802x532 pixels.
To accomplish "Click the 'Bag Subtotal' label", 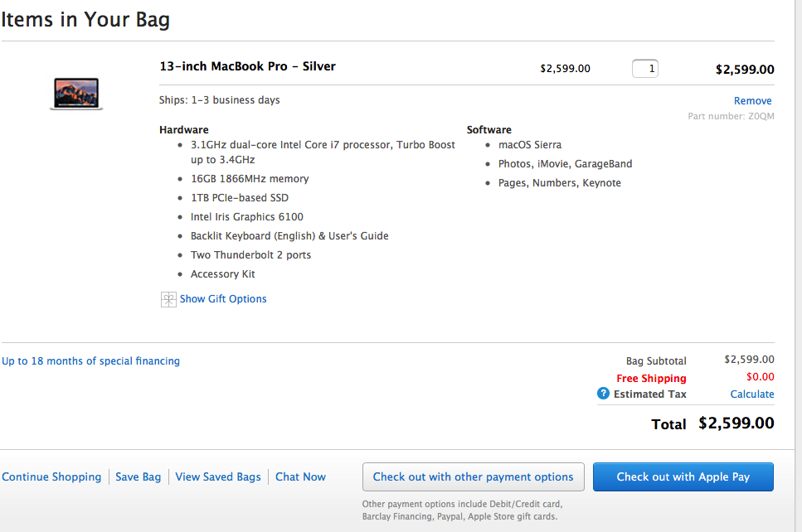I will (656, 360).
